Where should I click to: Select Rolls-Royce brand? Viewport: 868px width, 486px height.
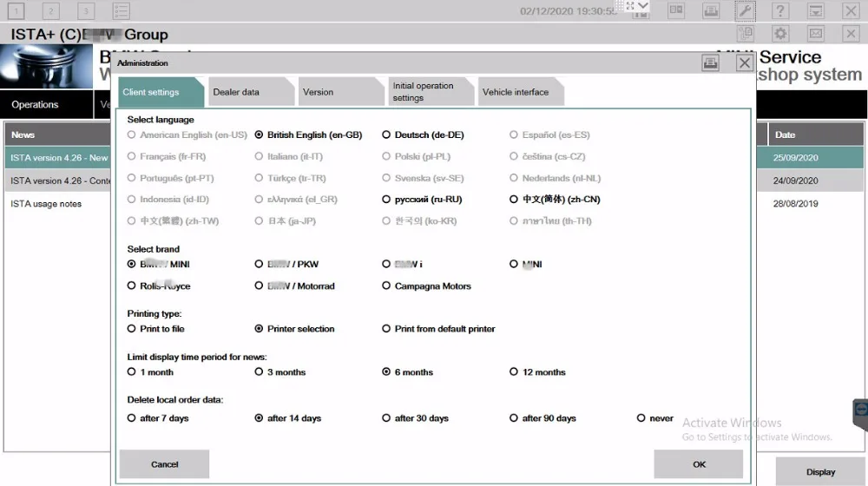pyautogui.click(x=159, y=286)
